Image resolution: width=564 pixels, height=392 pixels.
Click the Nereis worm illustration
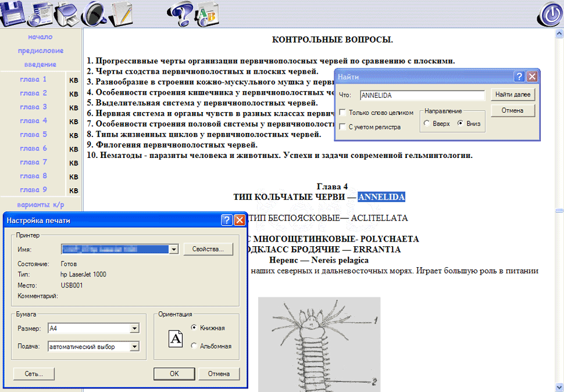pyautogui.click(x=319, y=344)
